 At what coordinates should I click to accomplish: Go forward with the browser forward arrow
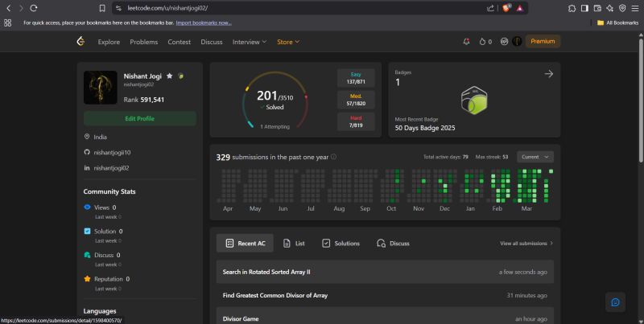click(x=21, y=8)
